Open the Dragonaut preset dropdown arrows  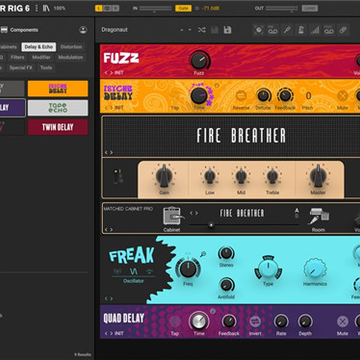point(186,30)
